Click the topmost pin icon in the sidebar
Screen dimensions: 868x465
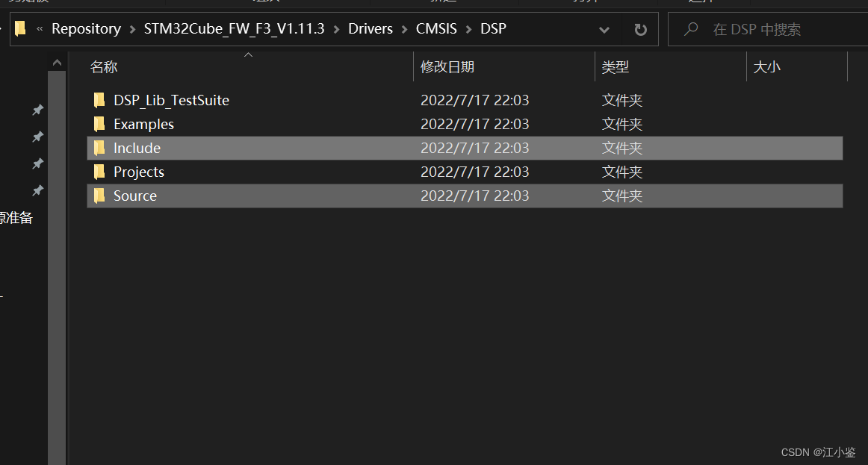point(37,110)
